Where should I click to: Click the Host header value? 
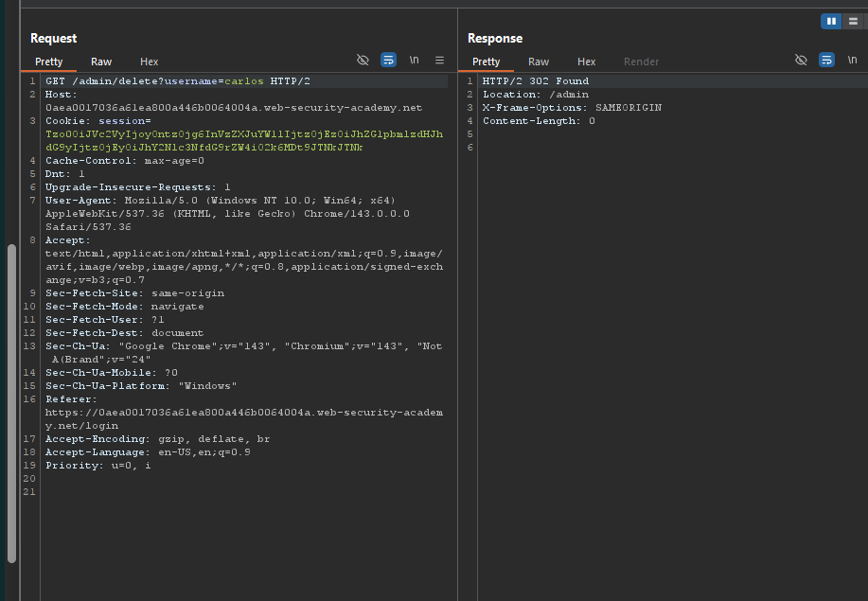tap(234, 108)
